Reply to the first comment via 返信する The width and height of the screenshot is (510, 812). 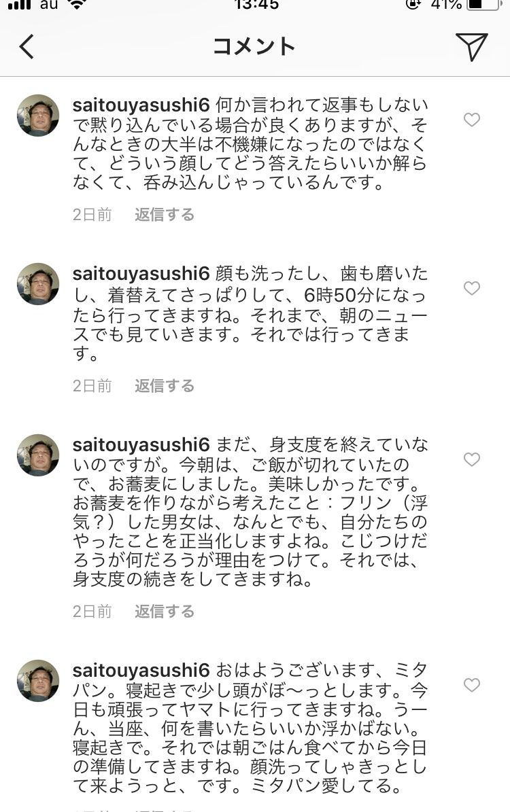165,215
